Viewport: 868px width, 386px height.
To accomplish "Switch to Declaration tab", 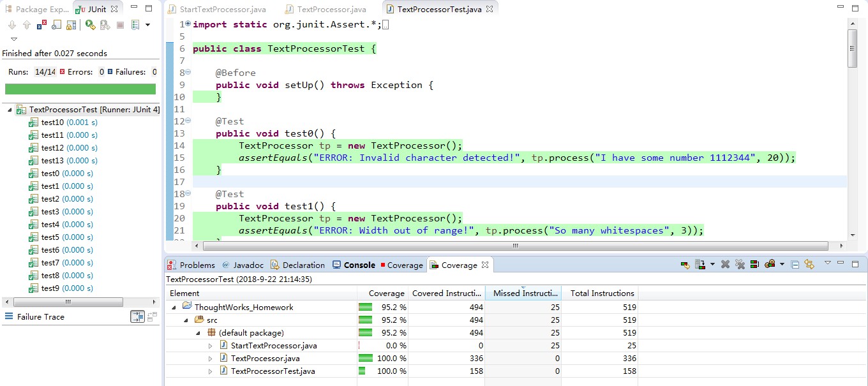I will 297,265.
